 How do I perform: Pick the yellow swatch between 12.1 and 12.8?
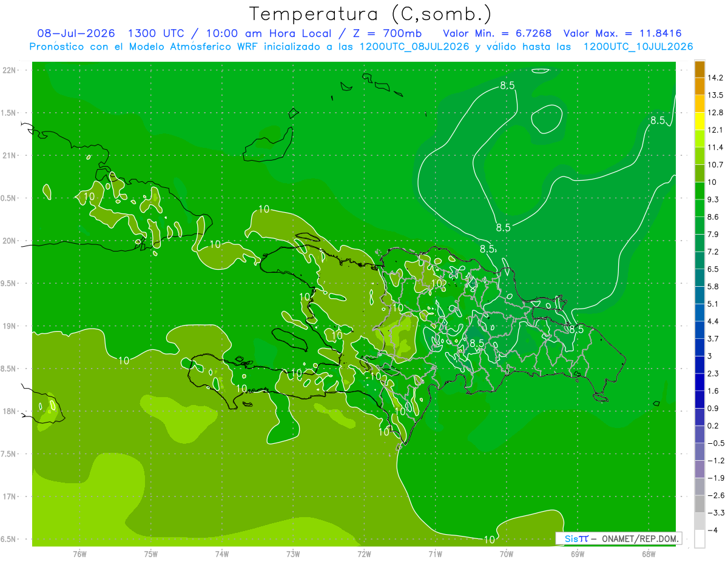699,121
